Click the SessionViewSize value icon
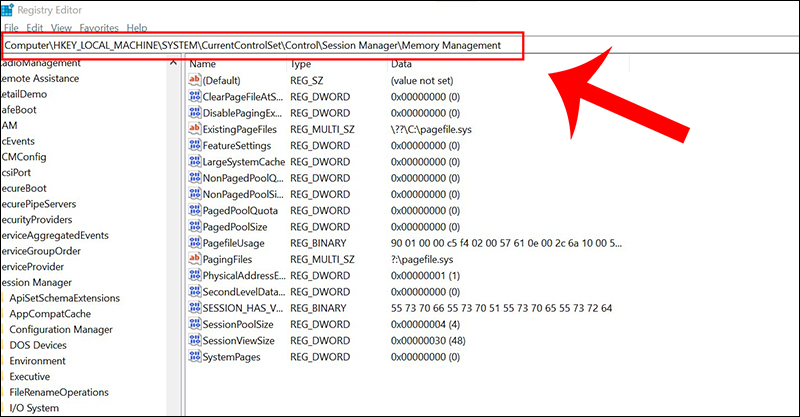The image size is (800, 417). (x=194, y=340)
